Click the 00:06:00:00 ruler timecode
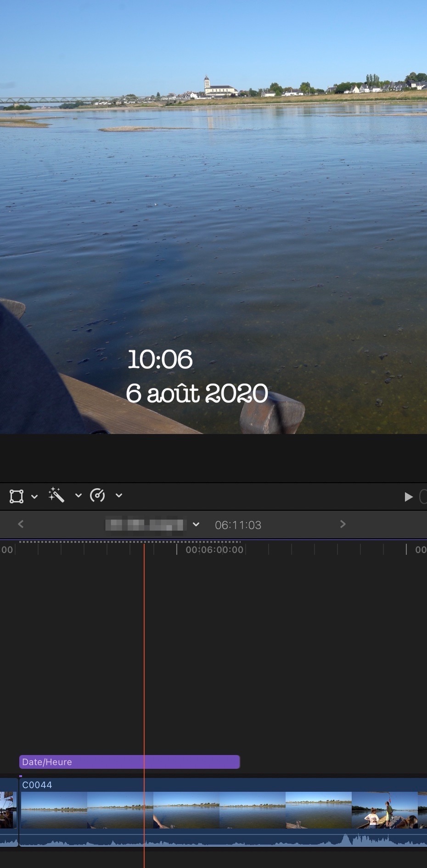427x868 pixels. point(214,550)
